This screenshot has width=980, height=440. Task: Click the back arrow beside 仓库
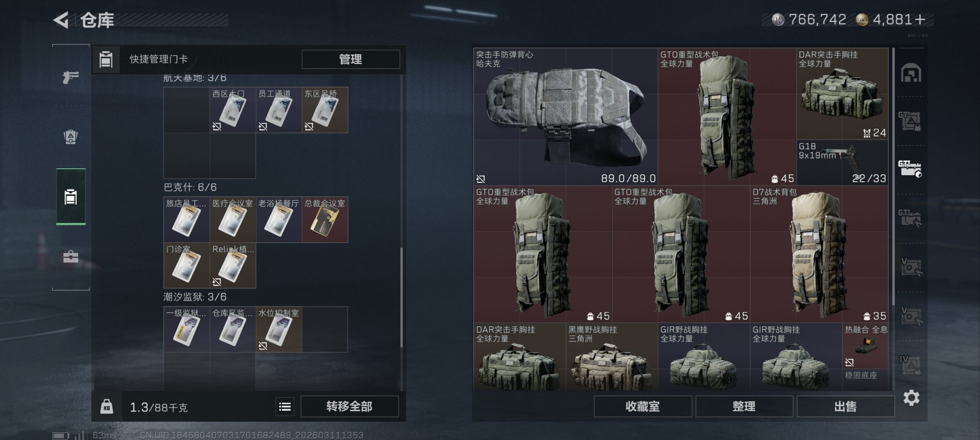tap(61, 20)
